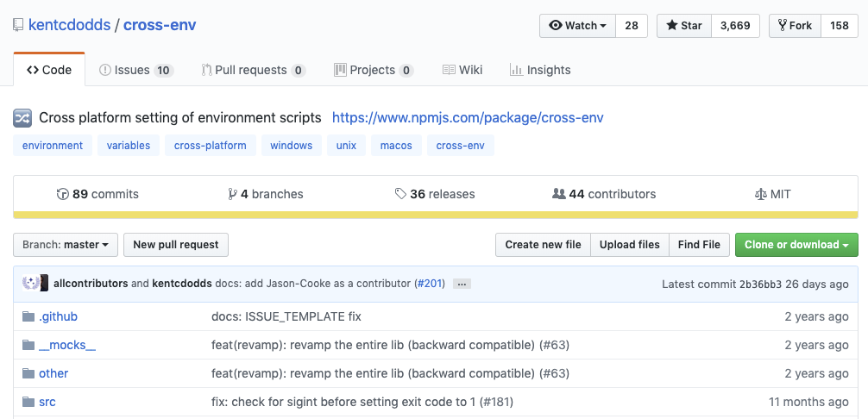This screenshot has height=419, width=868.
Task: View the 4 branches list
Action: 266,194
